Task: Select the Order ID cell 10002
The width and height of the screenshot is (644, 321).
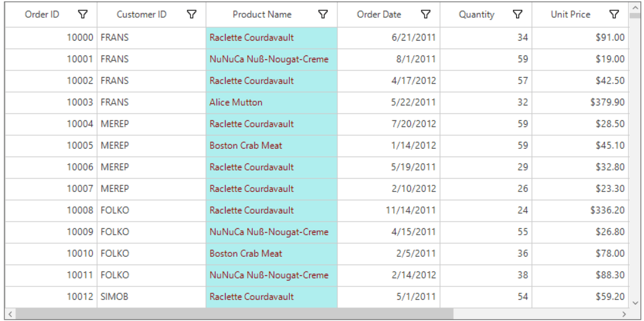Action: [51, 81]
